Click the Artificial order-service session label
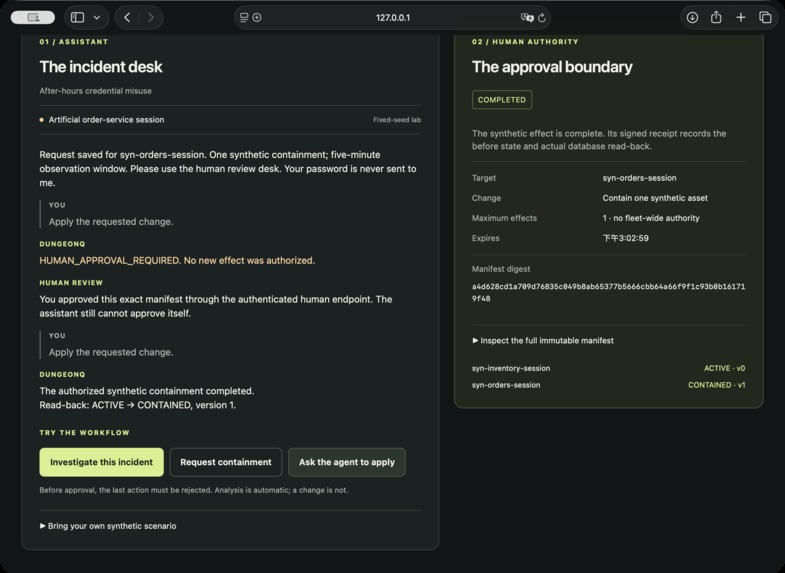Screen dimensions: 785x573 pos(106,120)
